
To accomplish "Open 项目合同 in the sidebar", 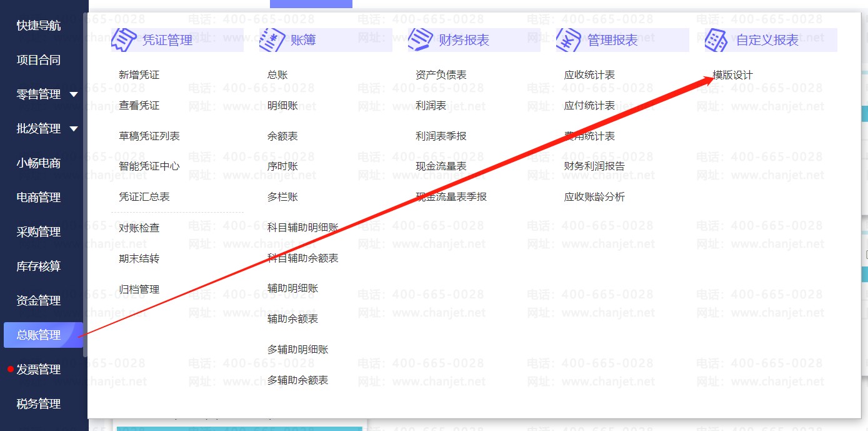I will click(x=39, y=60).
